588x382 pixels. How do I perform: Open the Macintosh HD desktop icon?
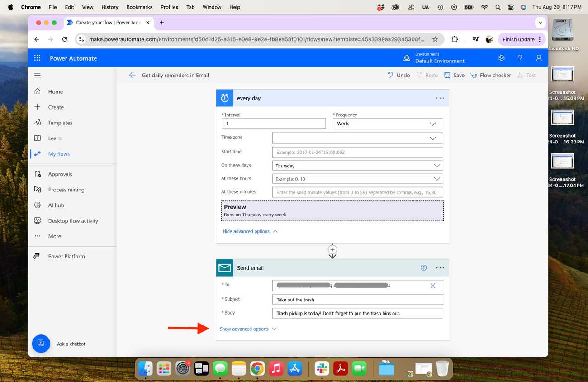click(x=563, y=34)
